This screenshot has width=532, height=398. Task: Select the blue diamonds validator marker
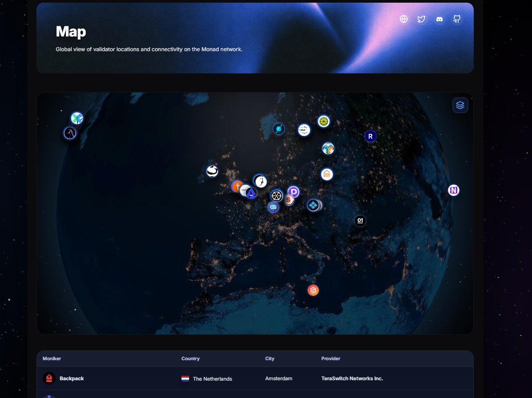pos(313,205)
